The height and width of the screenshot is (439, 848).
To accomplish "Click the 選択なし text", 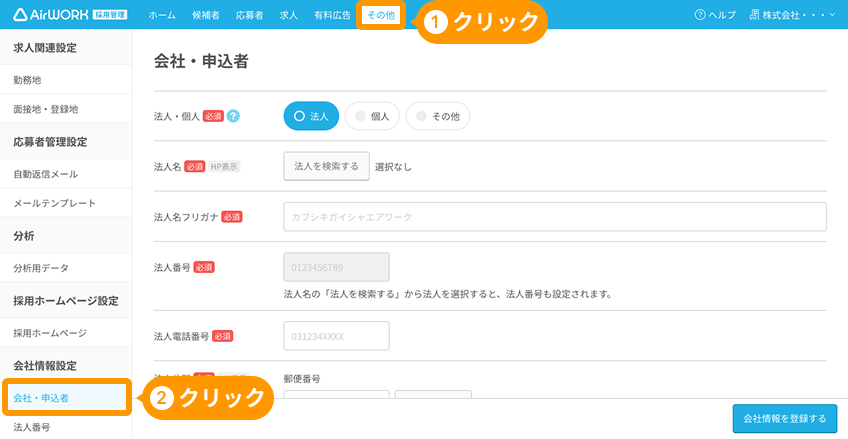I will click(393, 167).
